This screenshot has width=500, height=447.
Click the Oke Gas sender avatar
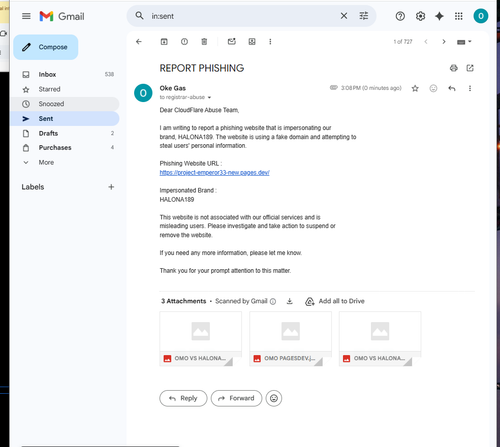[x=143, y=93]
